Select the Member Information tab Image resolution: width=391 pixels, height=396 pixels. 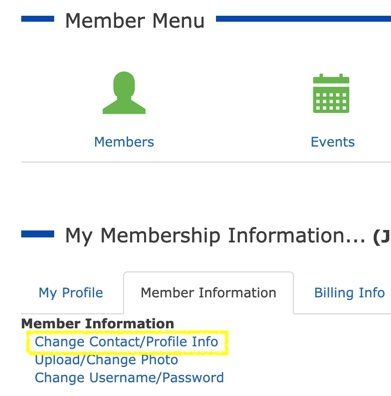coord(208,293)
